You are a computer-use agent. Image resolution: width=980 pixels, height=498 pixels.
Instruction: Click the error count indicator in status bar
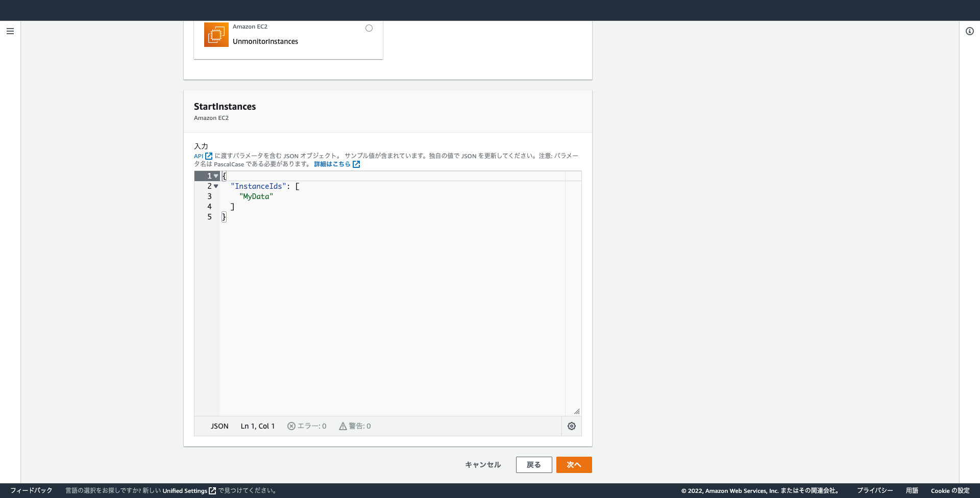(307, 426)
